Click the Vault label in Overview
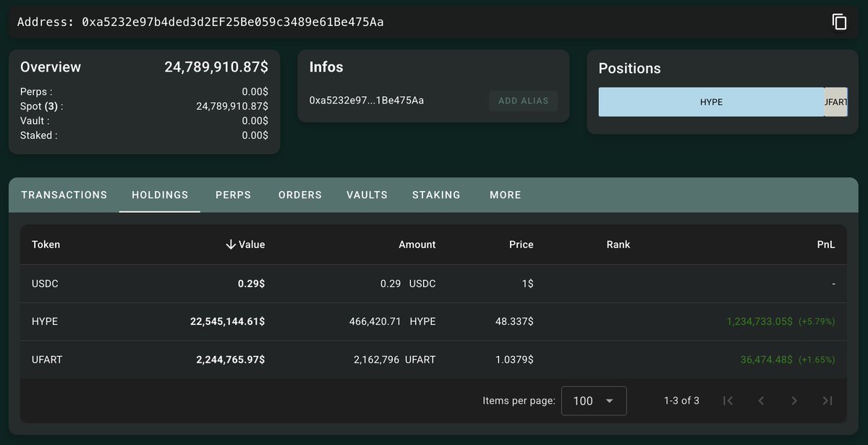The height and width of the screenshot is (445, 868). point(35,121)
